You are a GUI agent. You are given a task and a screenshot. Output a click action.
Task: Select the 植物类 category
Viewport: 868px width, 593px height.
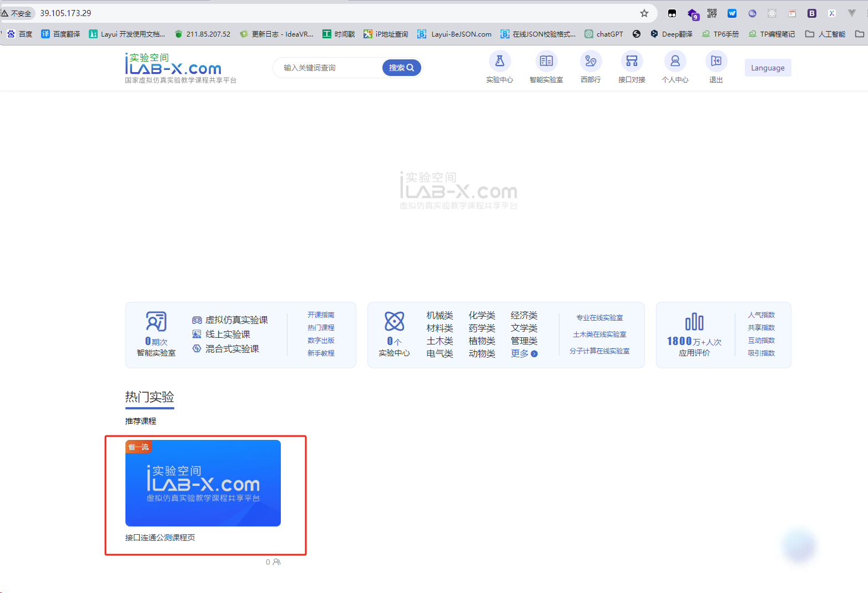coord(482,341)
